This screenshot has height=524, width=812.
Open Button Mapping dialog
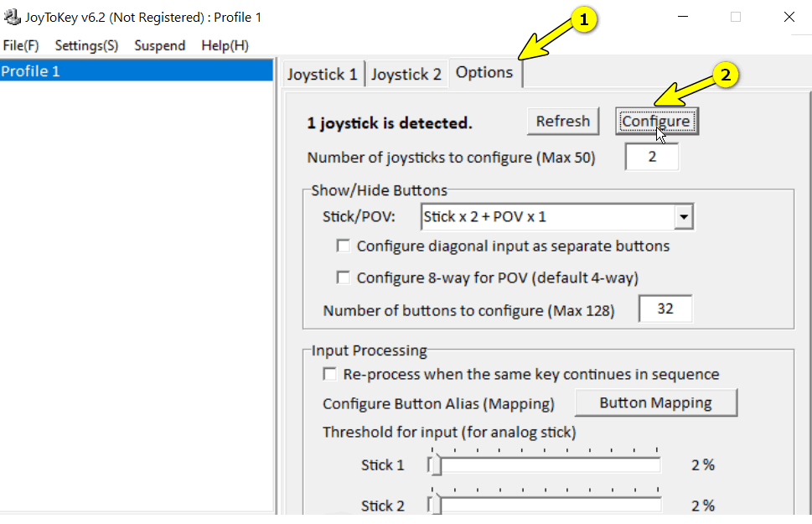click(655, 403)
